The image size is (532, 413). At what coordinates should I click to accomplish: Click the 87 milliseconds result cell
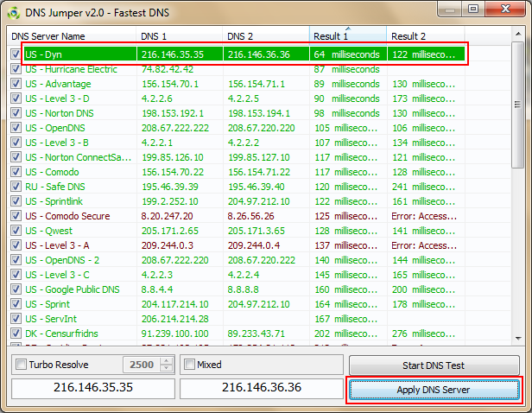click(x=346, y=69)
